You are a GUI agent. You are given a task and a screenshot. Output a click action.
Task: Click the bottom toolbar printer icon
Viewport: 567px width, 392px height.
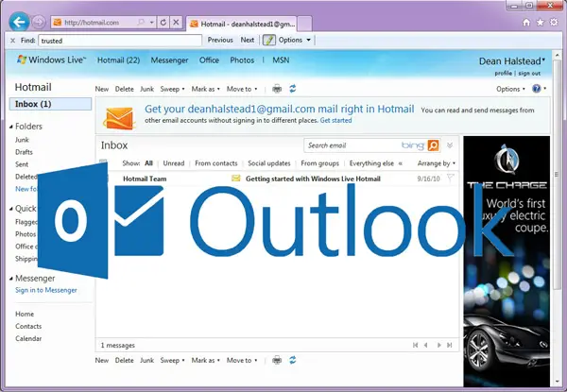(x=277, y=360)
